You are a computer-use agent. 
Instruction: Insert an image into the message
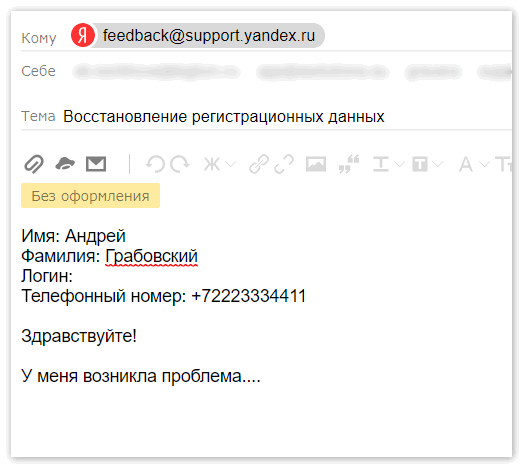coord(316,164)
